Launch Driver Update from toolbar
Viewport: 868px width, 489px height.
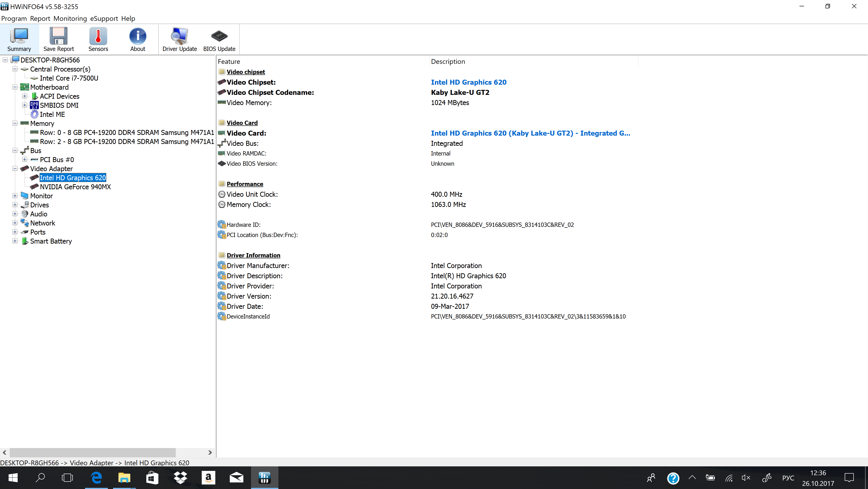tap(180, 39)
